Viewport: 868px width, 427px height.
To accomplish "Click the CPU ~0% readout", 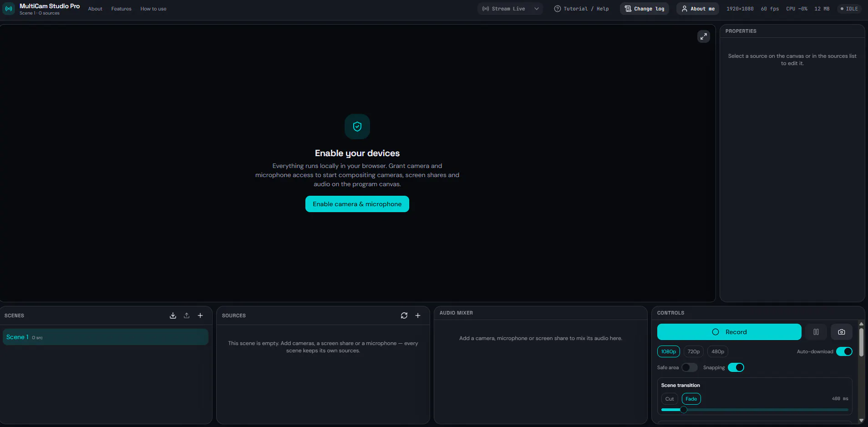I will tap(797, 9).
